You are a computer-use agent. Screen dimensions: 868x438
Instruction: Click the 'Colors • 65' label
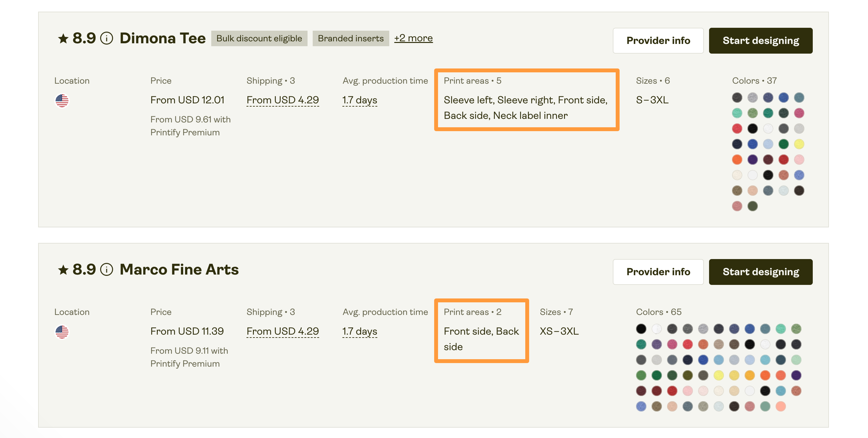click(658, 312)
